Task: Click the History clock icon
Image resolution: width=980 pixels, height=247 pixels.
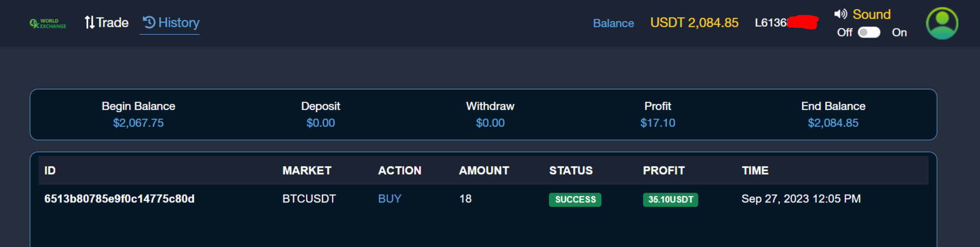Action: (x=149, y=22)
